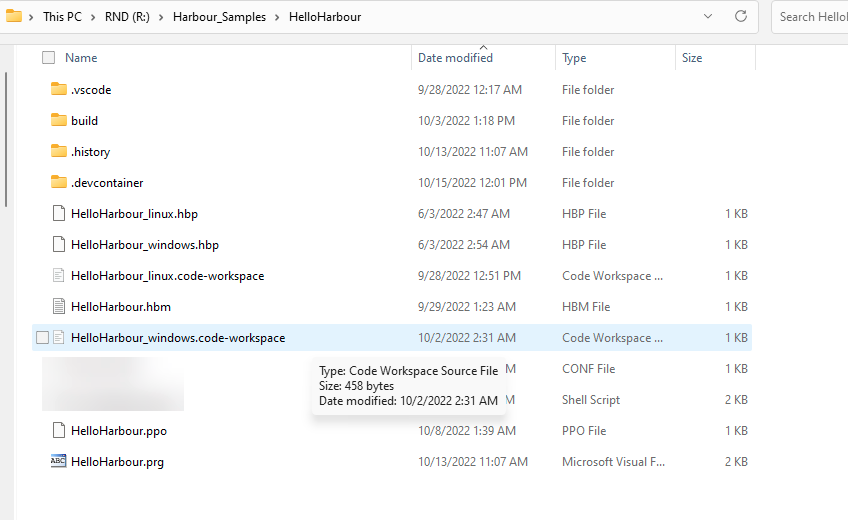Check the HelloHarbour_windows.code-workspace checkbox

pos(42,338)
